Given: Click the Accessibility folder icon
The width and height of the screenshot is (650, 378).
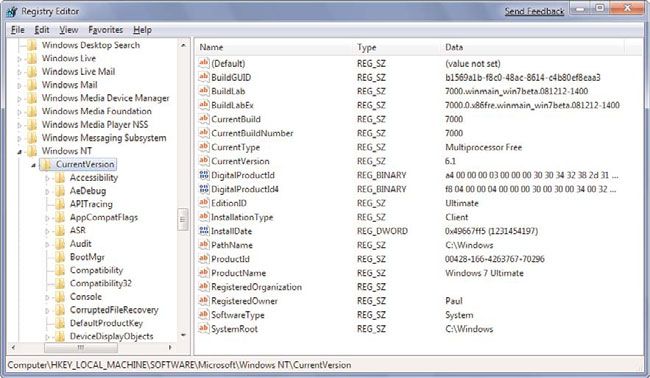Looking at the screenshot, I should click(x=60, y=178).
